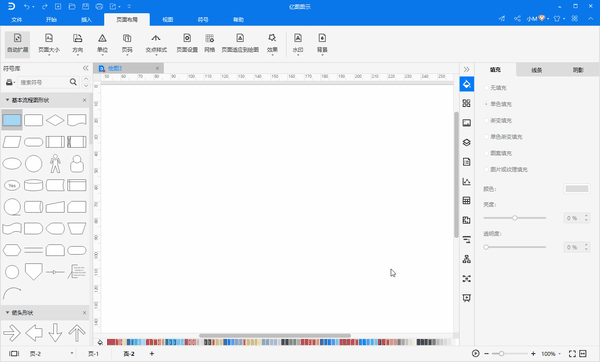Open the 水印 watermark tool
This screenshot has width=600, height=362.
(x=298, y=43)
